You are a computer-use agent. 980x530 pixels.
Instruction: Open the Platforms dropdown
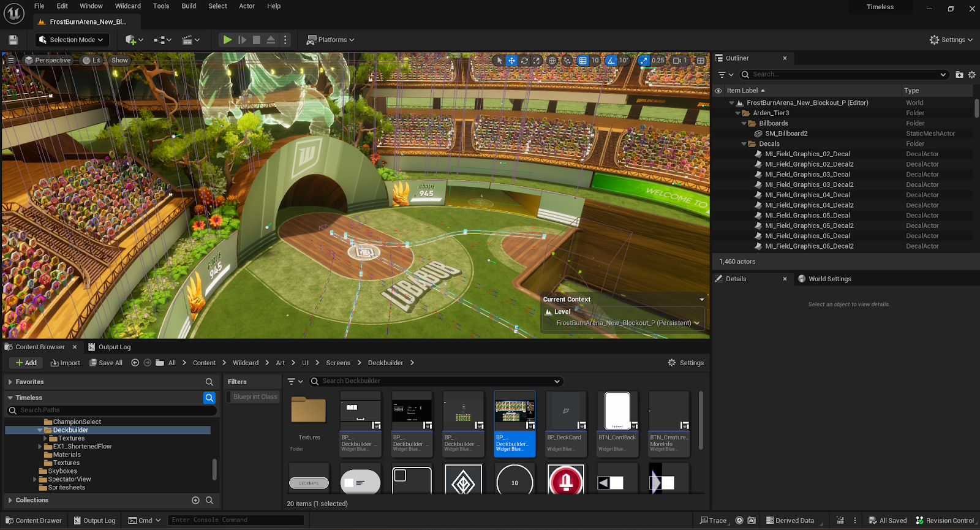pos(331,40)
